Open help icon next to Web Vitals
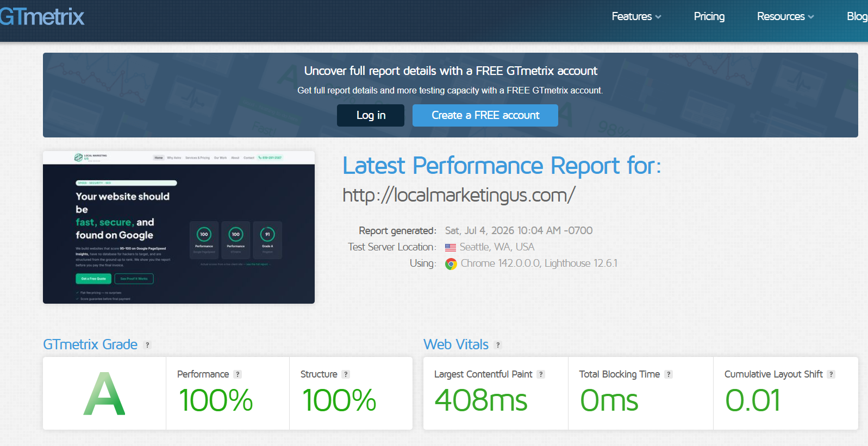Screen dimensions: 868x446 (498, 345)
